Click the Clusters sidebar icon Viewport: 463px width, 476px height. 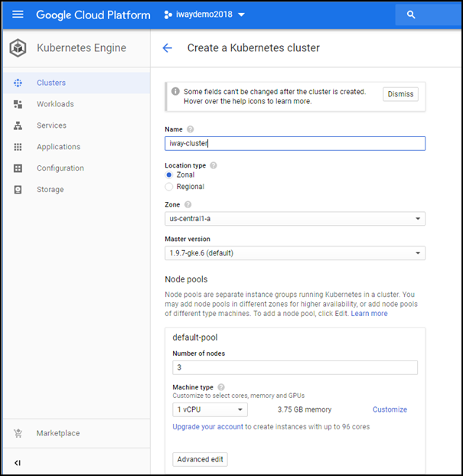coord(18,83)
